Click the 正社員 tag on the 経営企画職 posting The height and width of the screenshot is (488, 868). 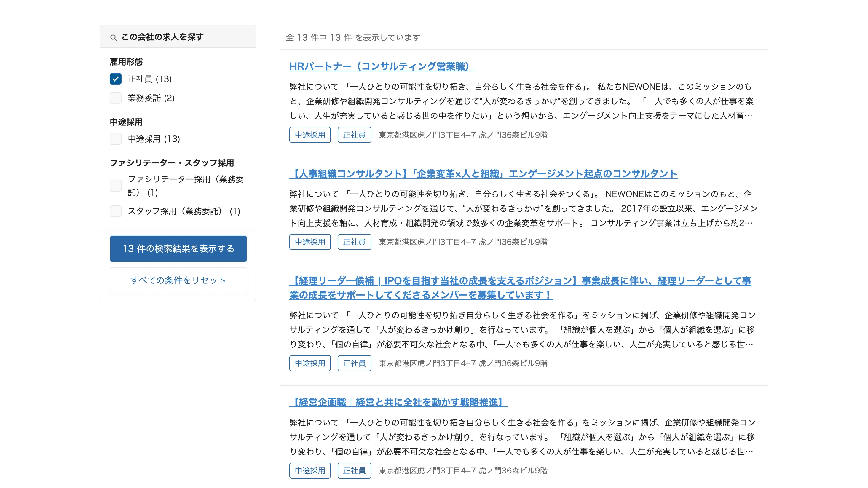(354, 471)
